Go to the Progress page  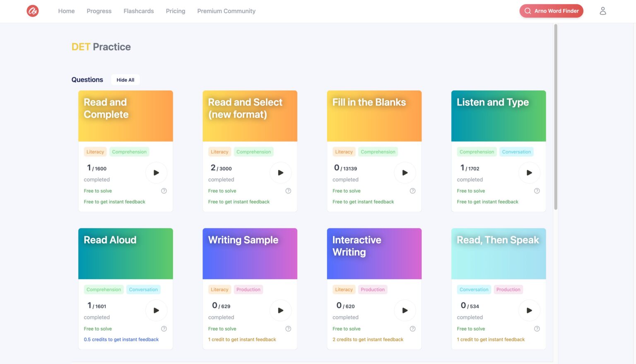coord(99,11)
